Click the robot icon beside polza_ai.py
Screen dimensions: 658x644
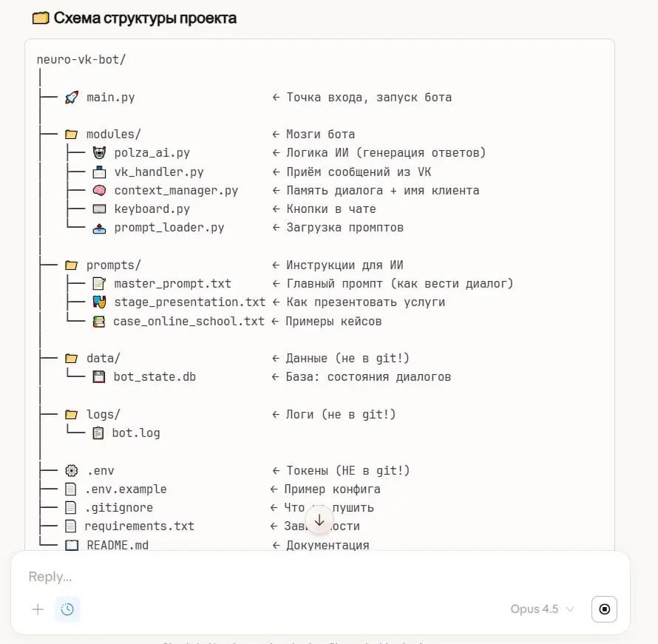pos(100,153)
